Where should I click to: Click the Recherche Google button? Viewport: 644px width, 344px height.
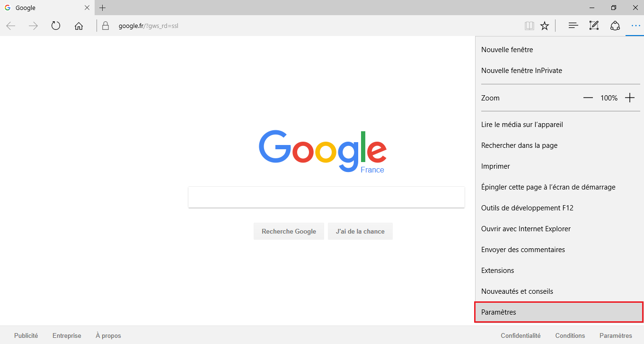point(289,231)
